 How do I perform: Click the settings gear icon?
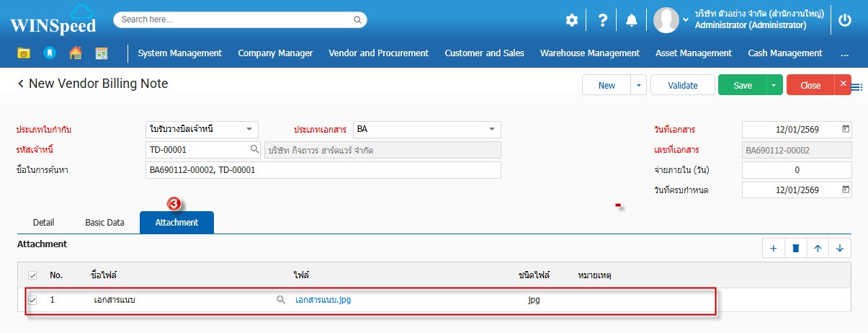[x=571, y=21]
